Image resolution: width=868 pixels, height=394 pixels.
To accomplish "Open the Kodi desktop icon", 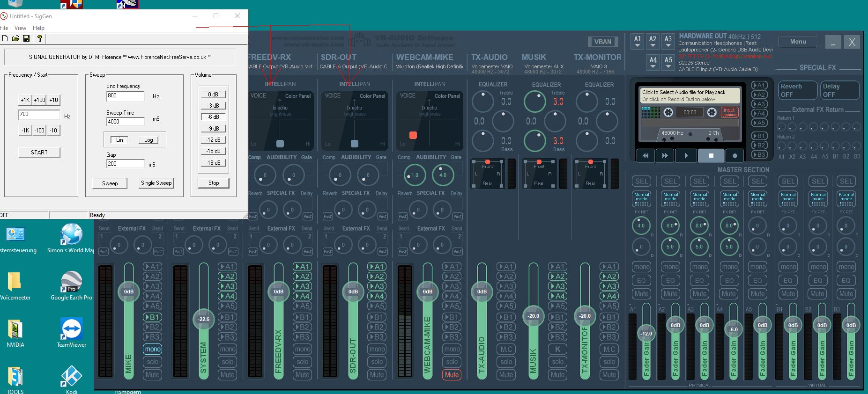I will coord(71,380).
